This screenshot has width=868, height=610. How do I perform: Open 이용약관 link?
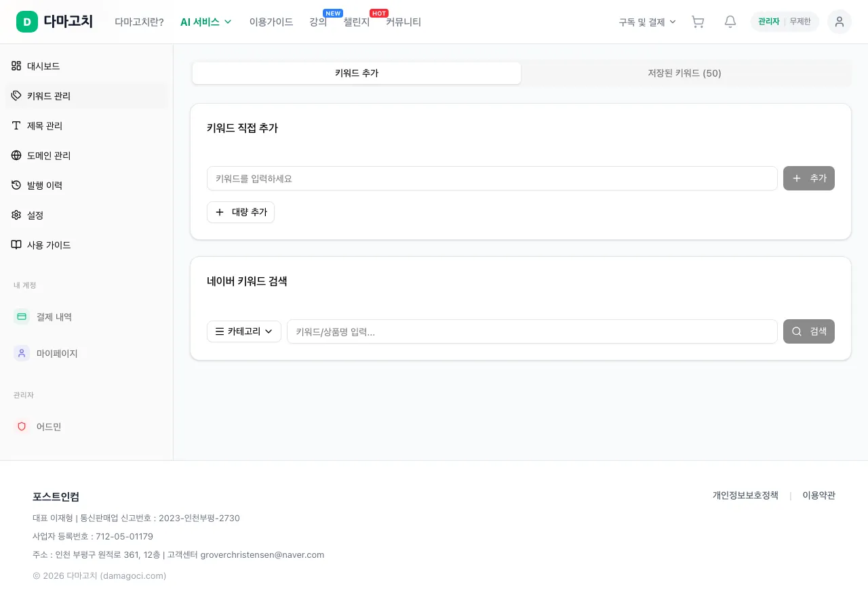(818, 495)
